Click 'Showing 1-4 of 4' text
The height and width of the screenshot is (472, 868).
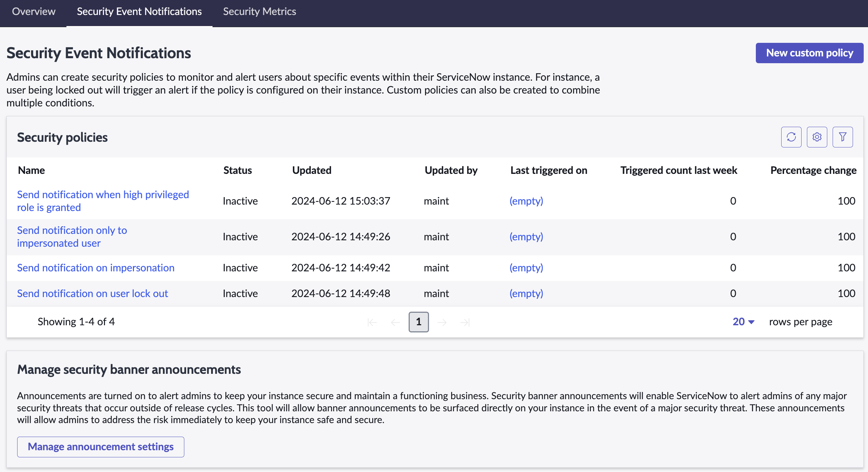tap(76, 322)
